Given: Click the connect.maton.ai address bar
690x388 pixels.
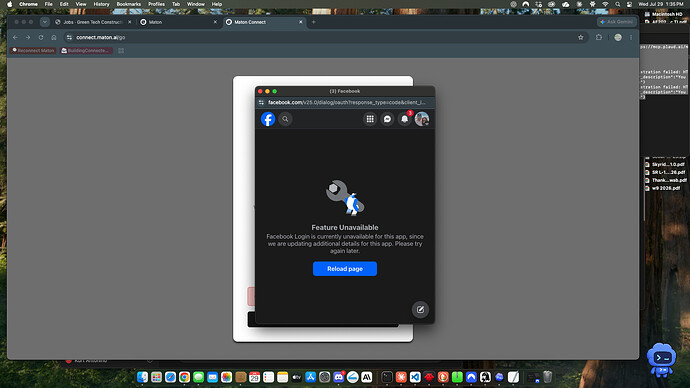Looking at the screenshot, I should click(x=326, y=37).
